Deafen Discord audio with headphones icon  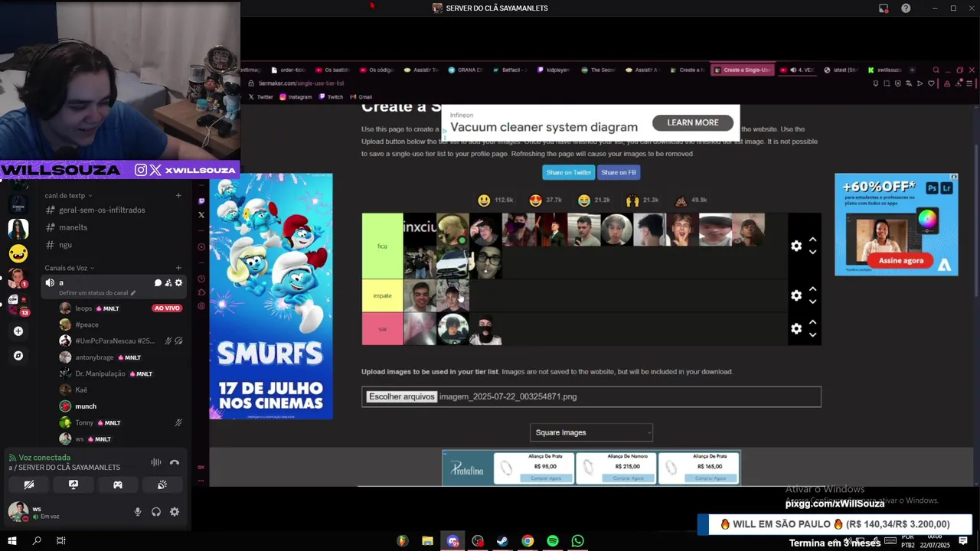point(156,512)
